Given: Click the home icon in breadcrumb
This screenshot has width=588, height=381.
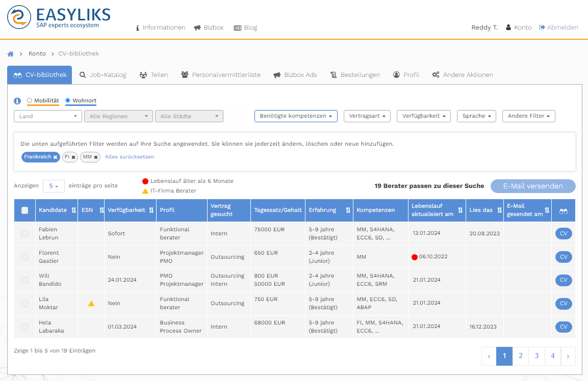Looking at the screenshot, I should 10,53.
